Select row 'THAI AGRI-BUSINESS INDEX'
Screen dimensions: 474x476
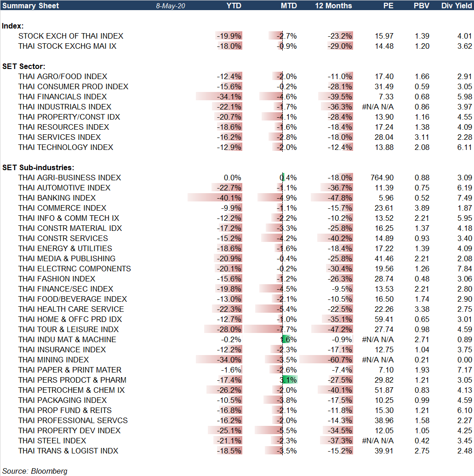(237, 178)
